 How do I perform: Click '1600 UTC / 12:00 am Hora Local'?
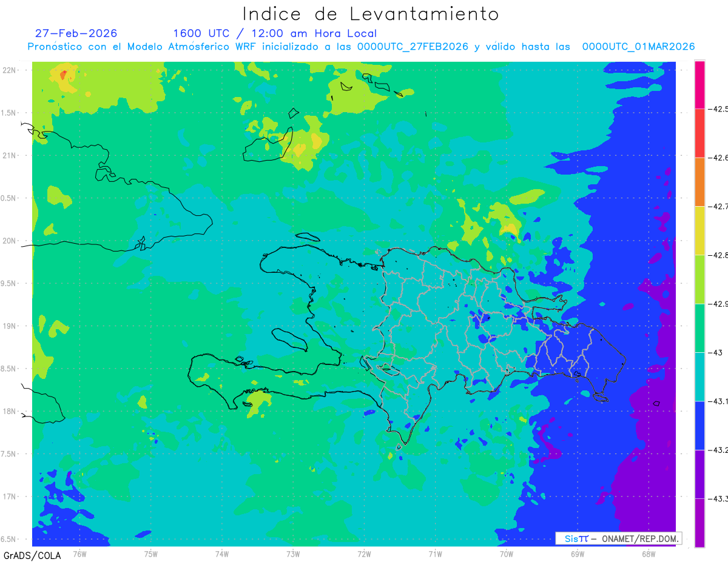coord(275,33)
